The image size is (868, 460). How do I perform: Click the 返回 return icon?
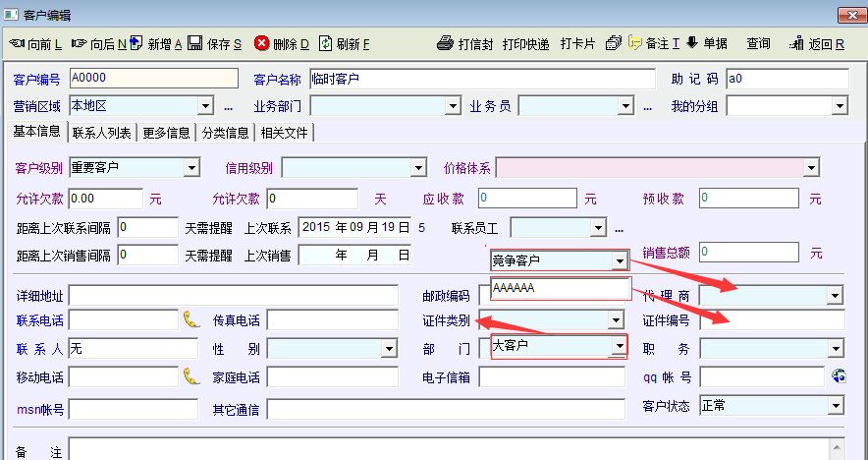796,44
